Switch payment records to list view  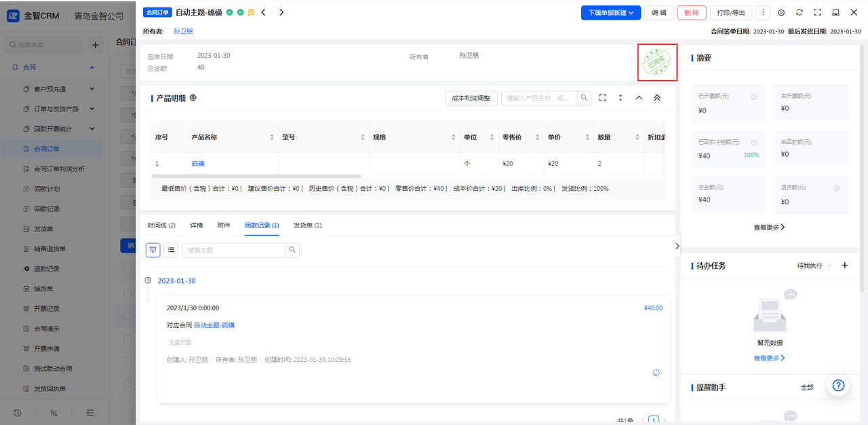coord(171,250)
